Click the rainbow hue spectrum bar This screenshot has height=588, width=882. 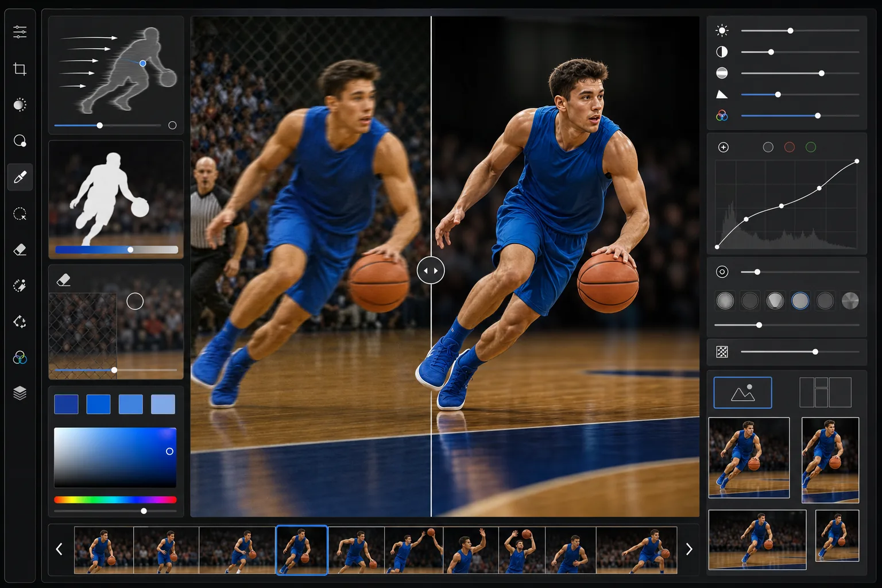tap(115, 500)
